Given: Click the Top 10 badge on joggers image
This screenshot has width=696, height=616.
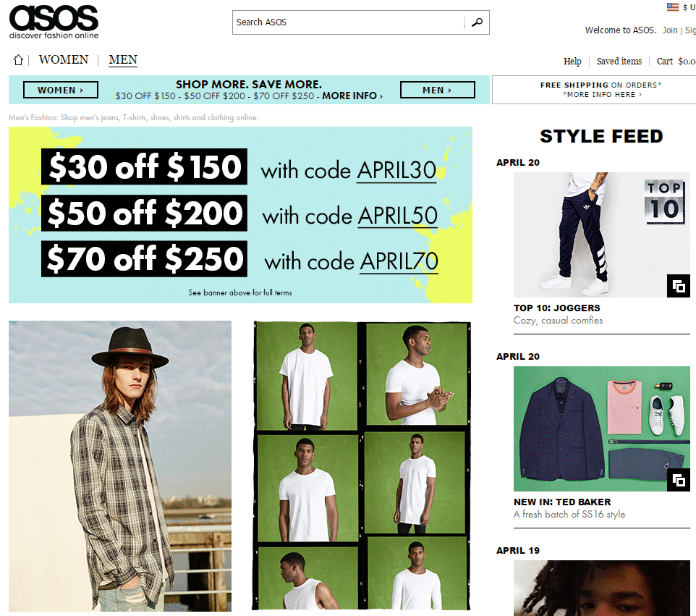Looking at the screenshot, I should (x=664, y=202).
